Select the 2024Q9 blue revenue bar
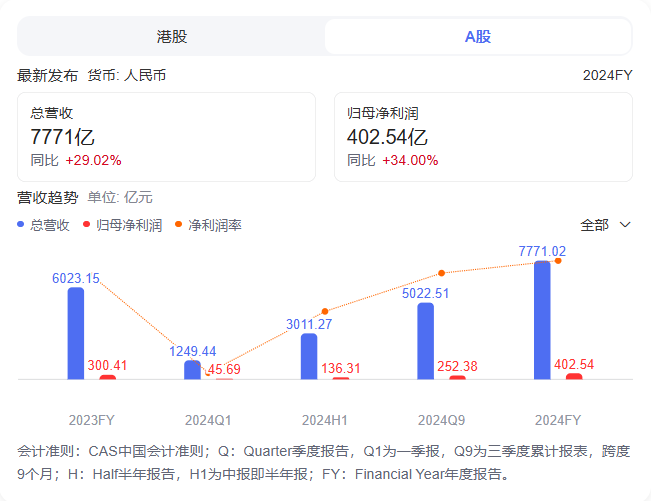Viewport: 651px width, 501px height. click(x=426, y=341)
